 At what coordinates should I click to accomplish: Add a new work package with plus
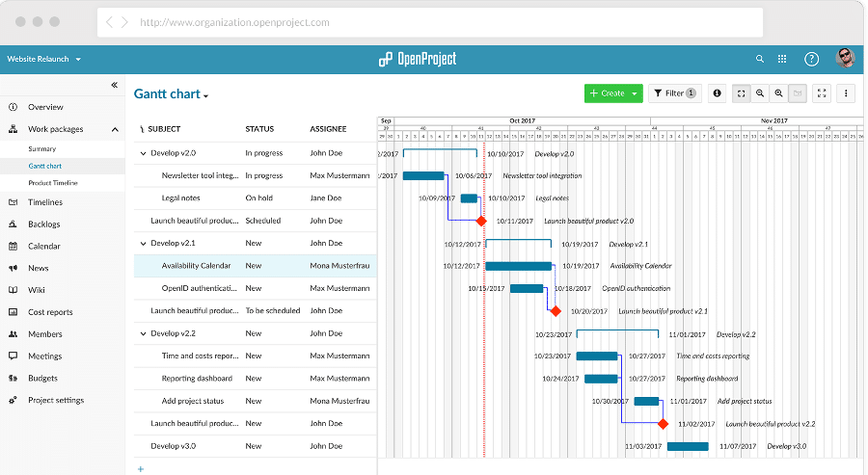tap(141, 469)
